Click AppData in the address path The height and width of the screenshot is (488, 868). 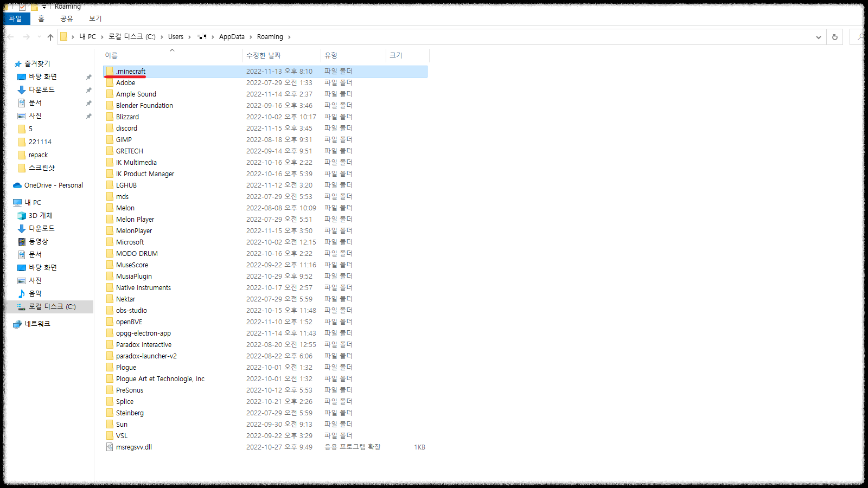point(232,37)
